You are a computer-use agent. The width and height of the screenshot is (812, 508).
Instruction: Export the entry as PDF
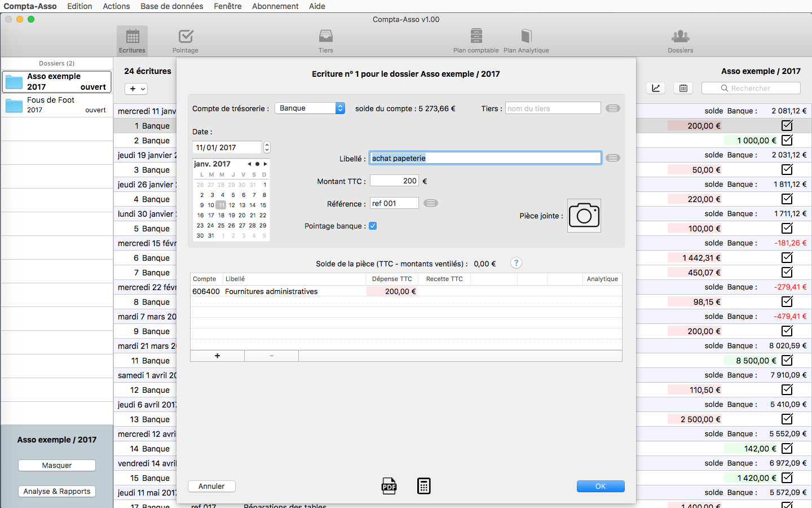coord(389,486)
